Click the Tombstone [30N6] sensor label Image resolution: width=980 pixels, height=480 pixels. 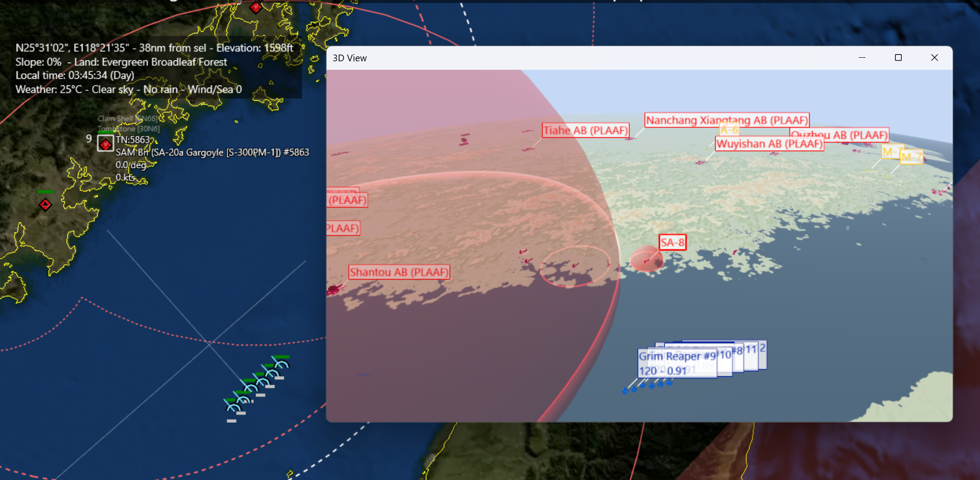[x=129, y=129]
